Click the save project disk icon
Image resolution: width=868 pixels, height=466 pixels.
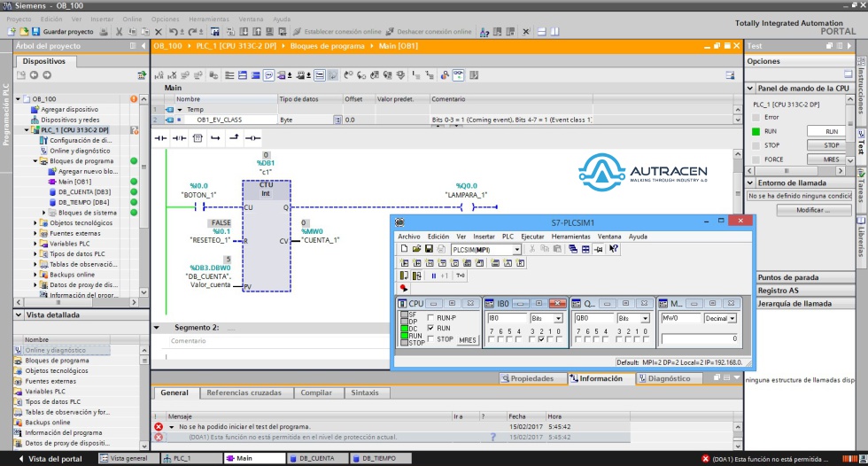pos(36,32)
